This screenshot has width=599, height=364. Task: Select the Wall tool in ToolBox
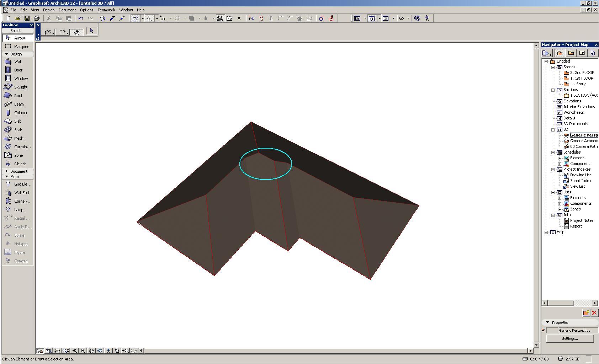tap(17, 61)
